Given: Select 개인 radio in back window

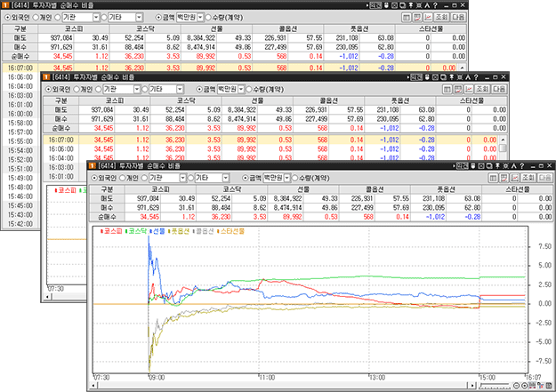Looking at the screenshot, I should (36, 18).
